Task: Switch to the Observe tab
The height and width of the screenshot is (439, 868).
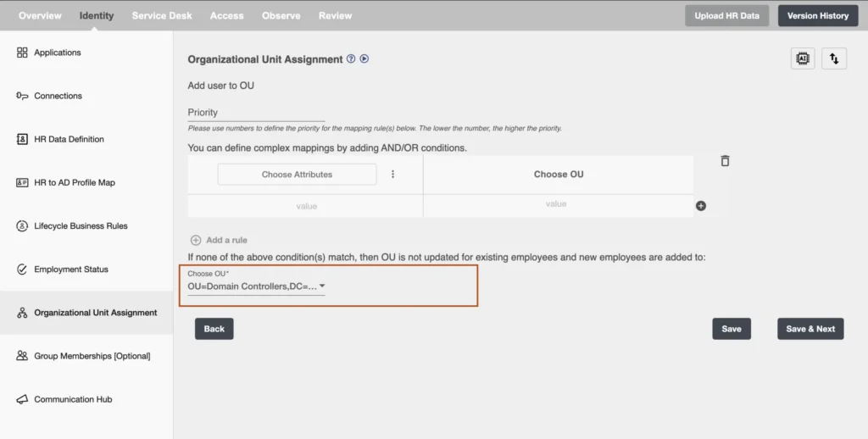Action: 281,15
